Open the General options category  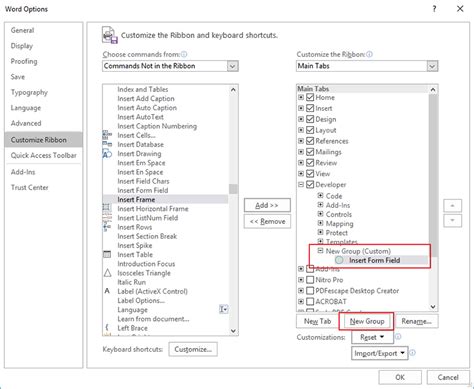[x=22, y=30]
